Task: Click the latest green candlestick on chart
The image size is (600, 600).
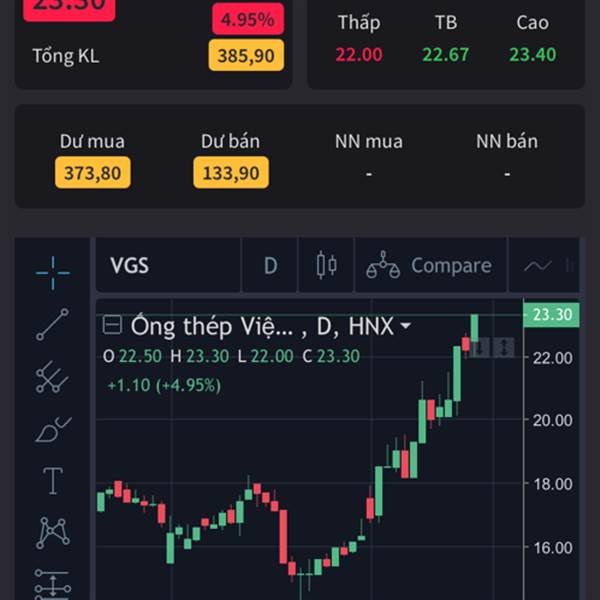Action: (x=474, y=328)
